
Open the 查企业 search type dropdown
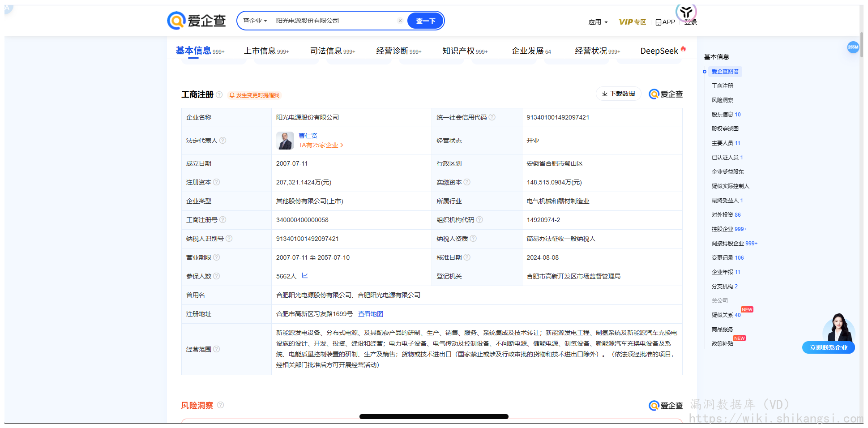[255, 21]
